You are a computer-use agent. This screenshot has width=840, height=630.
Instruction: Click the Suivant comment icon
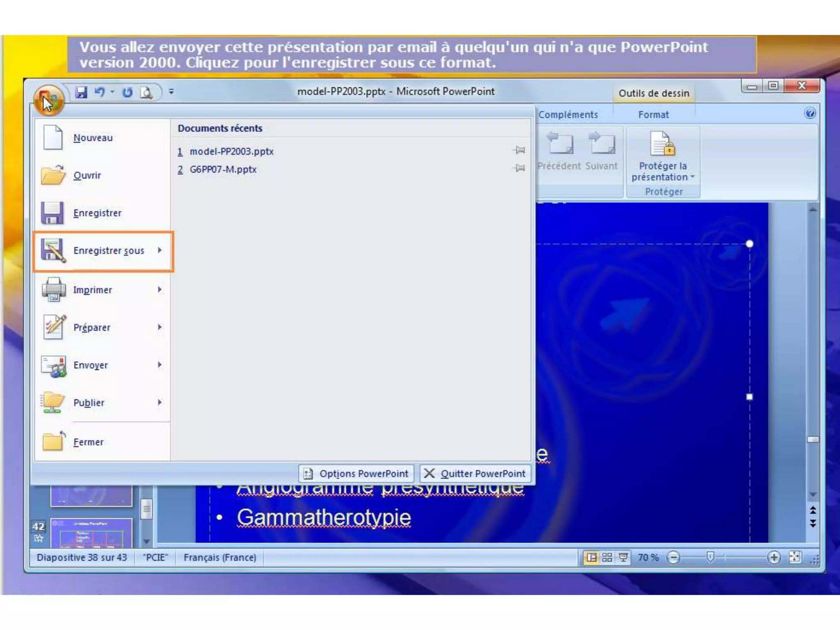click(x=602, y=143)
